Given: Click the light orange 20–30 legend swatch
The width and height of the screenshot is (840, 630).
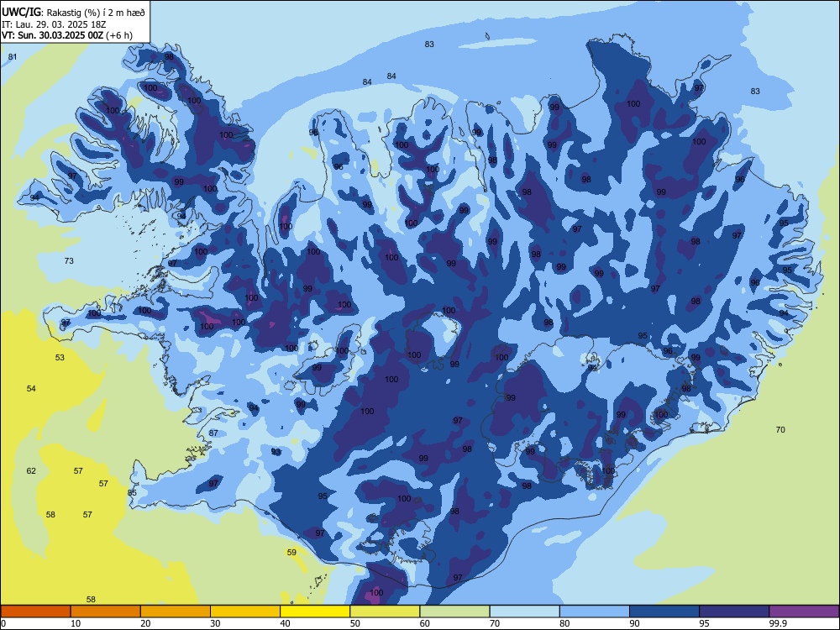Looking at the screenshot, I should (x=176, y=612).
